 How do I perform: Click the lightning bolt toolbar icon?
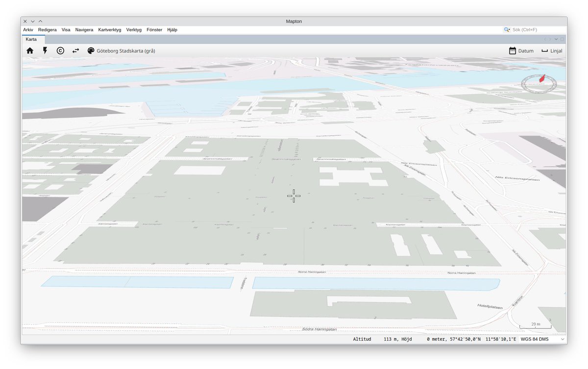(45, 50)
